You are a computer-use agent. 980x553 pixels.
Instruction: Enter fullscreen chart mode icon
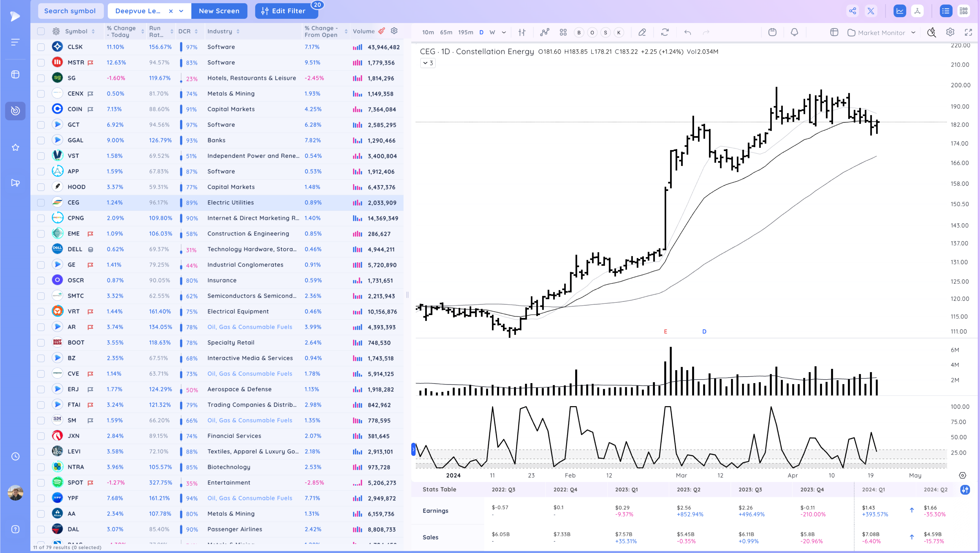968,32
